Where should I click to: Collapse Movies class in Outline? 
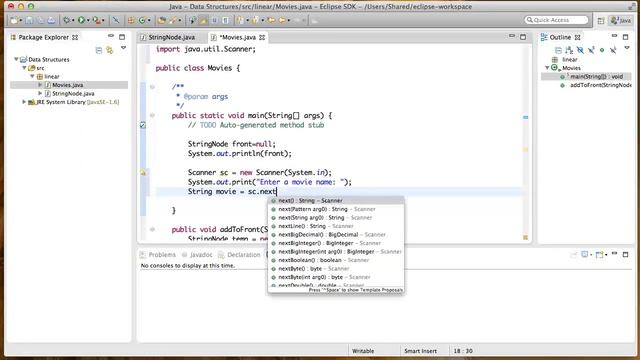[547, 68]
